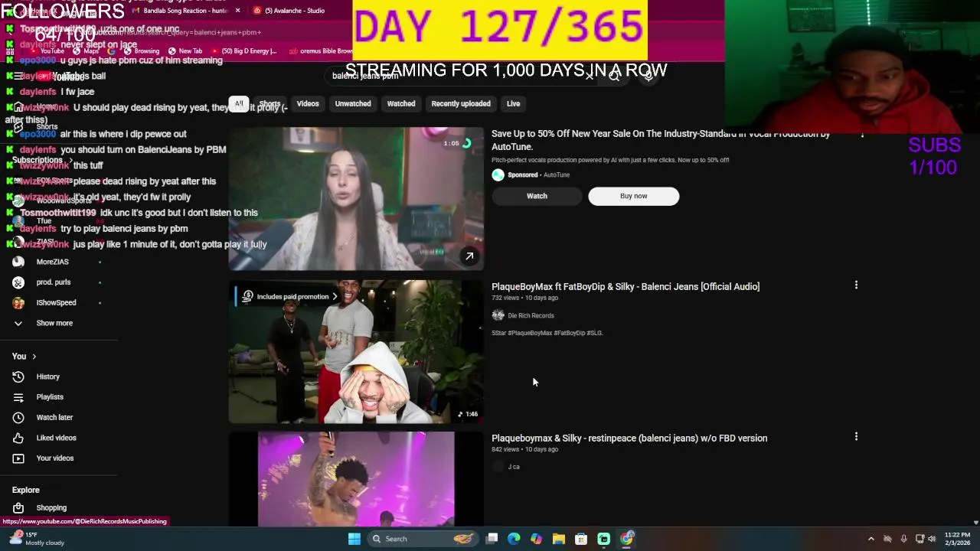The height and width of the screenshot is (551, 980).
Task: Open oremus Bible Browser bookmark
Action: point(322,51)
